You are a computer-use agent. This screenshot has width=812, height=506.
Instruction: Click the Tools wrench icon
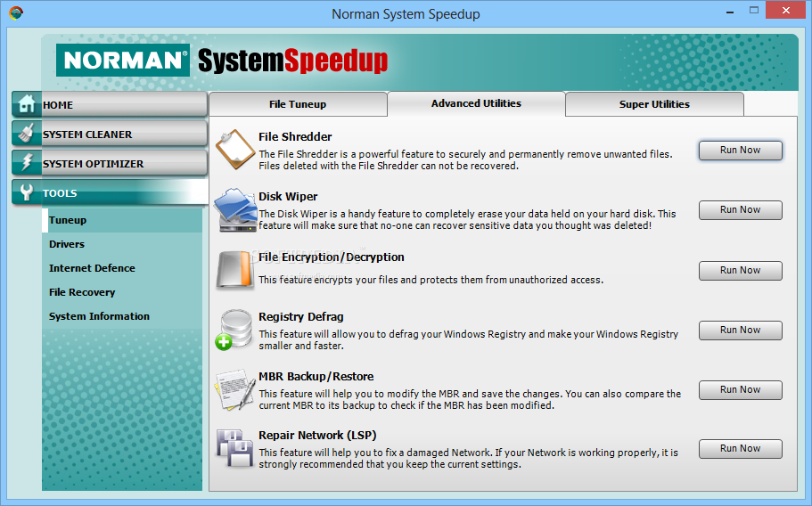[x=27, y=192]
